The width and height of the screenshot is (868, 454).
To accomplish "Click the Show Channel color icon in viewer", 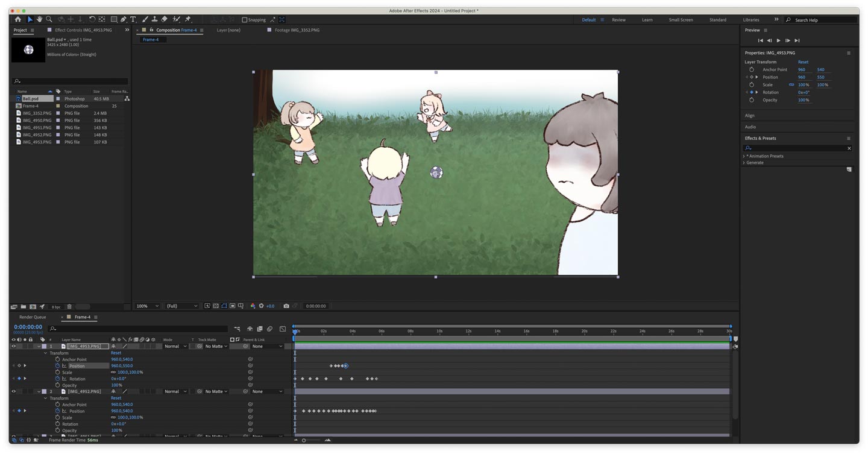I will coord(253,306).
